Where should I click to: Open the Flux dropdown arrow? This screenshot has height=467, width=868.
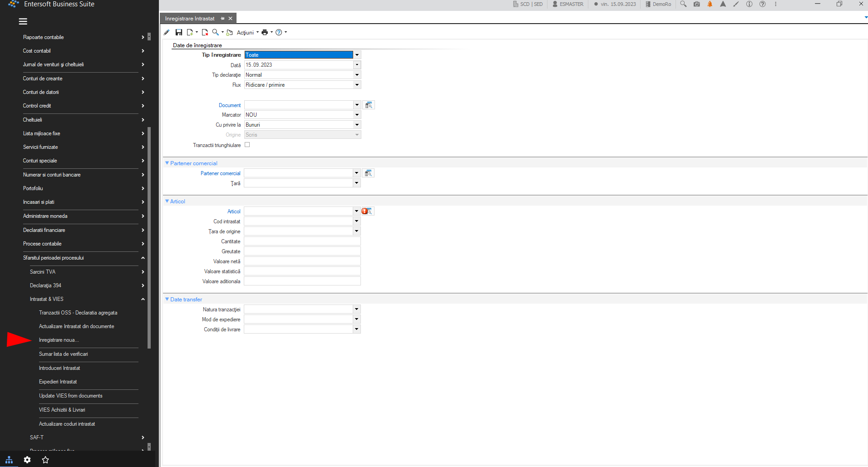coord(357,85)
